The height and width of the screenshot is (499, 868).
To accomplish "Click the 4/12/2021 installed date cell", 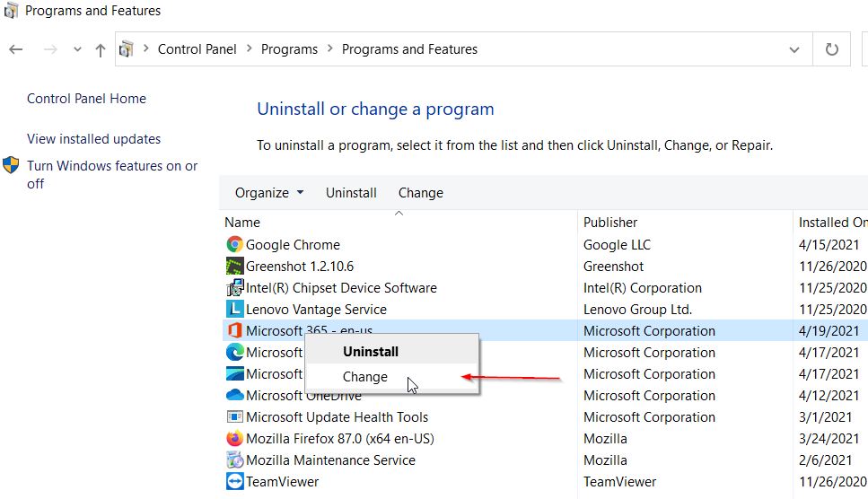I will pos(829,396).
